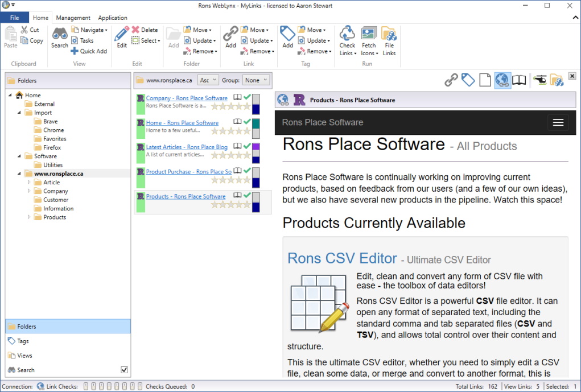This screenshot has height=392, width=581.
Task: Switch to the Management ribbon tab
Action: [73, 18]
